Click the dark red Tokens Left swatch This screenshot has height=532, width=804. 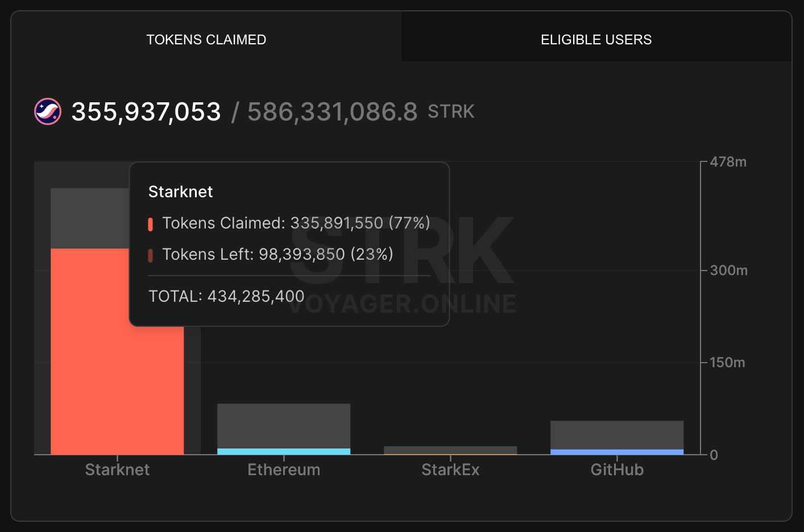coord(151,255)
